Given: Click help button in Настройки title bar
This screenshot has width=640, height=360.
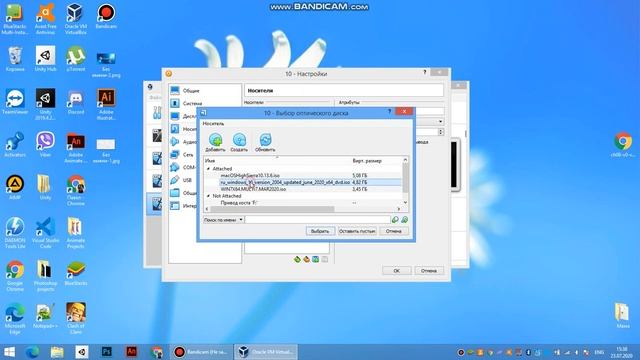Looking at the screenshot, I should (424, 72).
